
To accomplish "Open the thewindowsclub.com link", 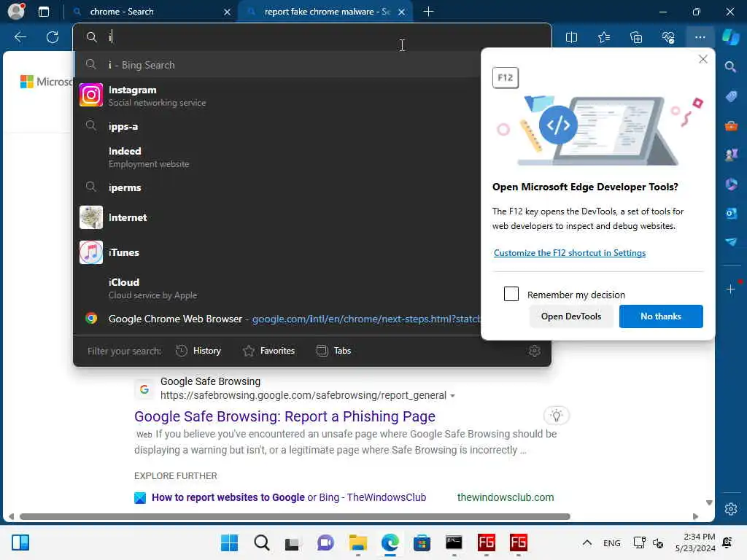I will tap(506, 497).
